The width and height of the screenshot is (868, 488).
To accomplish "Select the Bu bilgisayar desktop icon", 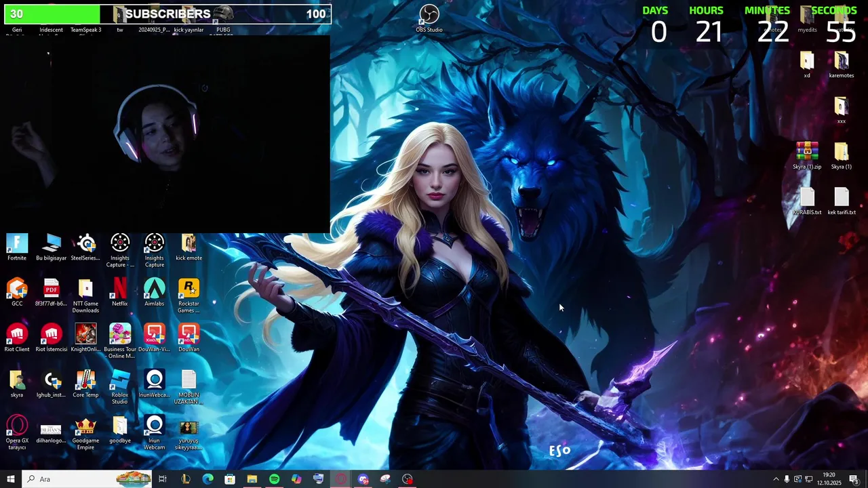I will pos(52,247).
